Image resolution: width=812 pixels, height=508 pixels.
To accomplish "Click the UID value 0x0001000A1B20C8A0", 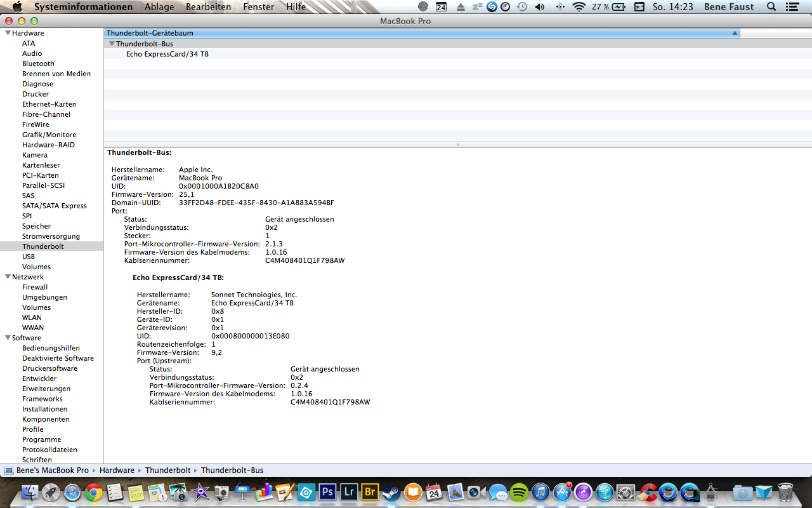I will click(x=219, y=186).
